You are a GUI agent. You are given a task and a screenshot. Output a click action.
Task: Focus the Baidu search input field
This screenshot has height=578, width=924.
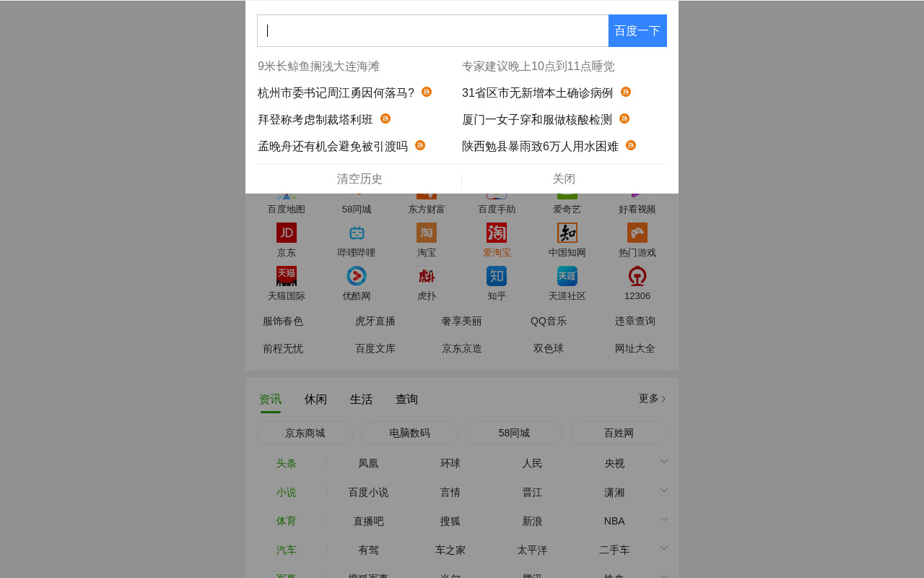433,30
